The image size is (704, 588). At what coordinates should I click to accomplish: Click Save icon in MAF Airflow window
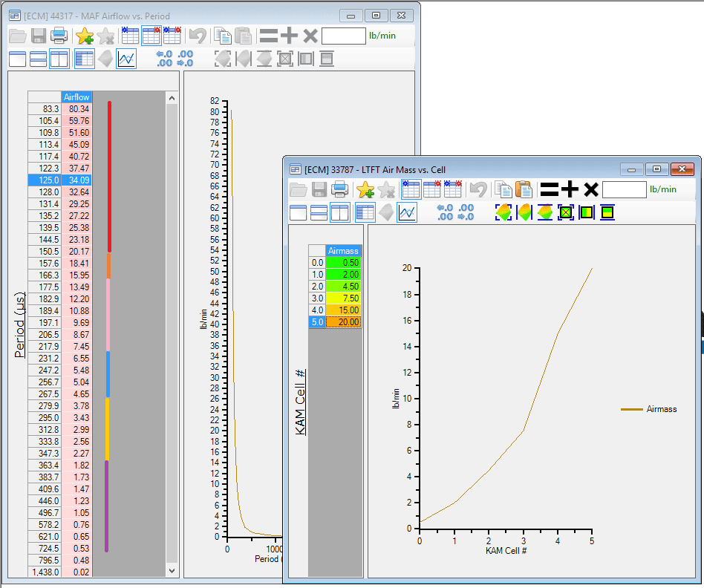coord(39,36)
